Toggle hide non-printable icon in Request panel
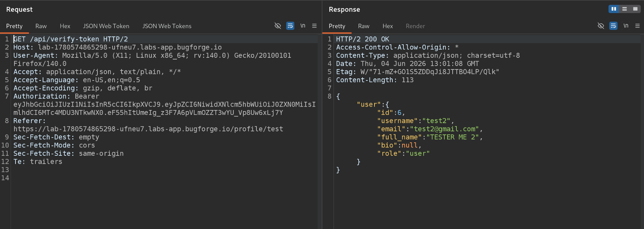The width and height of the screenshot is (644, 229). pos(278,26)
